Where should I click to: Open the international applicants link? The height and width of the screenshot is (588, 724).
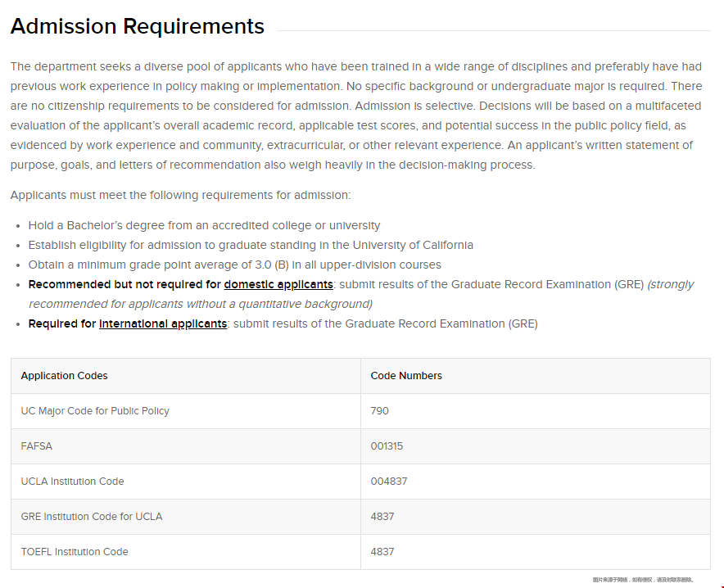click(163, 323)
